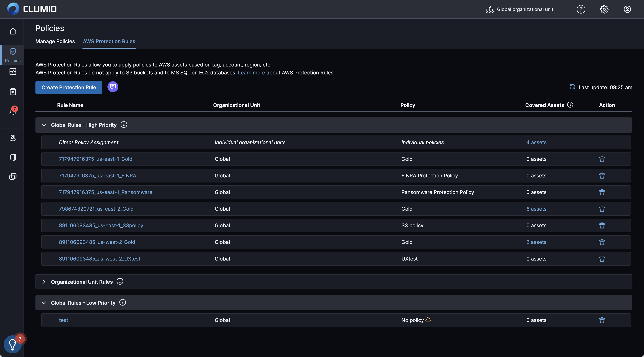Refresh the rules list icon

pyautogui.click(x=572, y=87)
